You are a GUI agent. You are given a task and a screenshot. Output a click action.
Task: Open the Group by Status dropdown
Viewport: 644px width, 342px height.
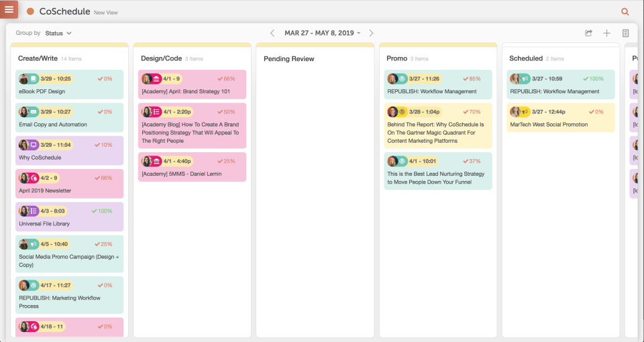click(58, 34)
